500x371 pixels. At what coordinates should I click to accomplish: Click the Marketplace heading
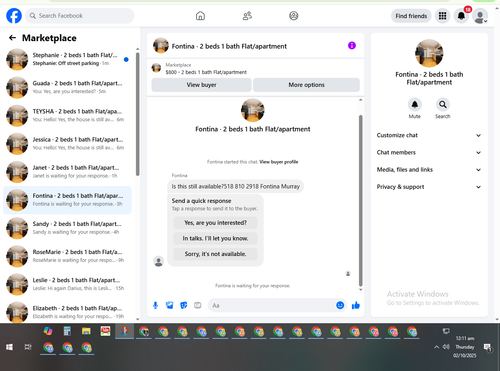tap(49, 38)
